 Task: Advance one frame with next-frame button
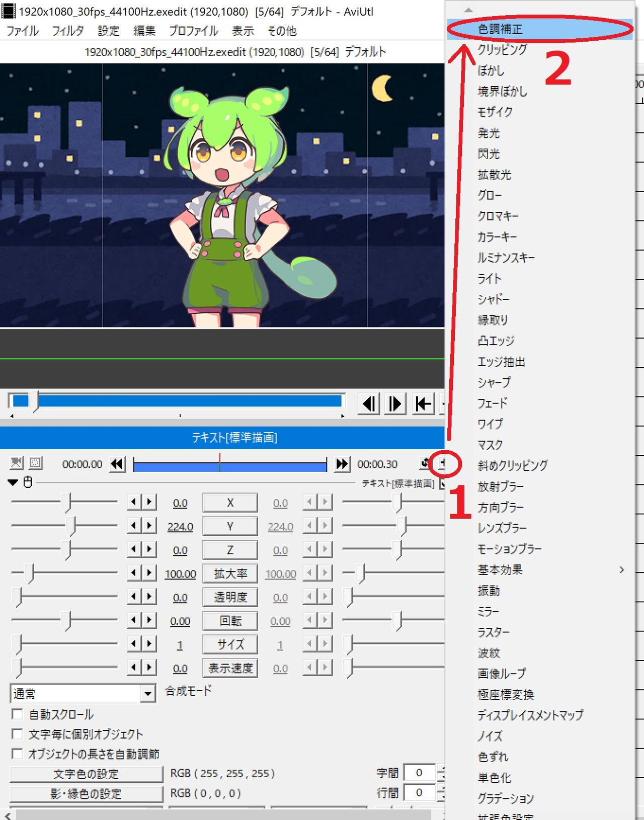(395, 403)
